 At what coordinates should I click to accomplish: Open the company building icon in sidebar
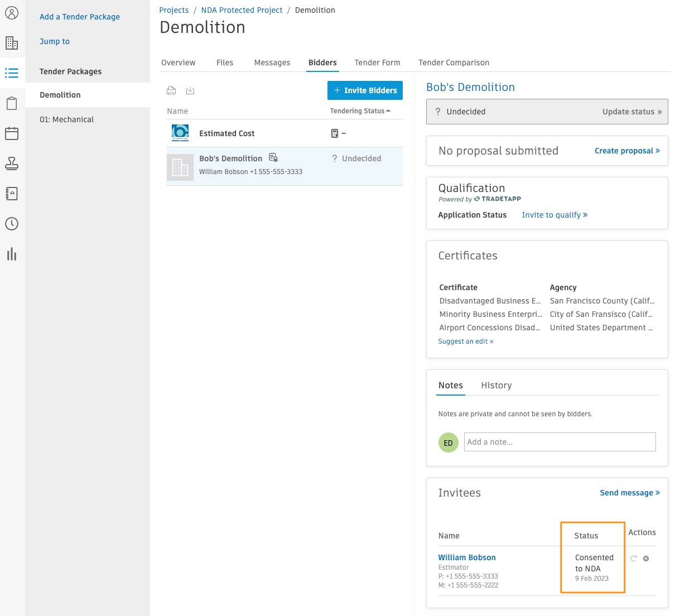click(12, 43)
